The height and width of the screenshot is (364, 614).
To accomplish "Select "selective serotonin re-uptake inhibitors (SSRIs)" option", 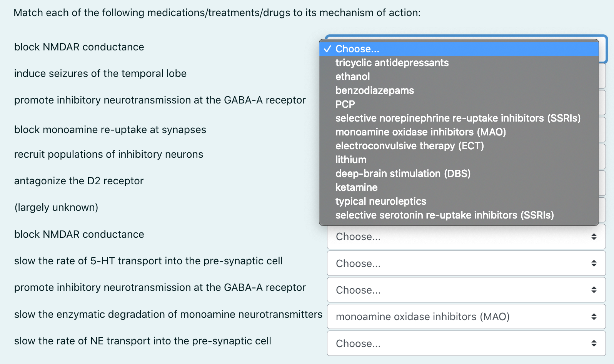I will pos(444,215).
